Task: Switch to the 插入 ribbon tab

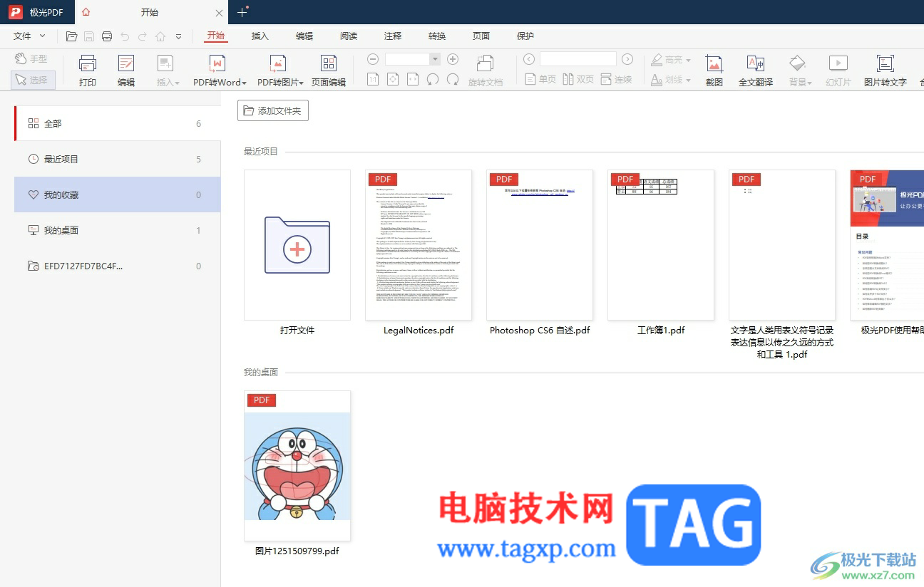Action: pos(260,36)
